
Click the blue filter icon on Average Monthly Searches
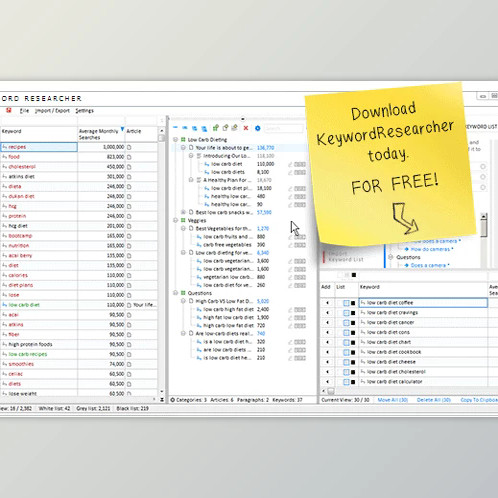(122, 129)
